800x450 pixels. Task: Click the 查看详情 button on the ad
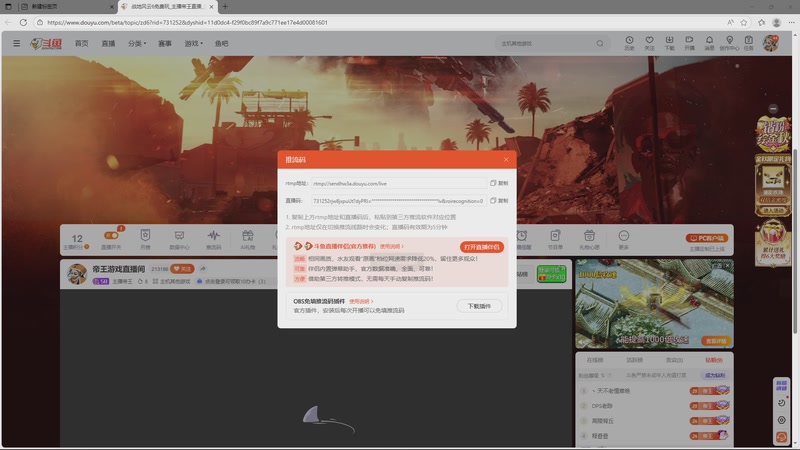point(716,341)
